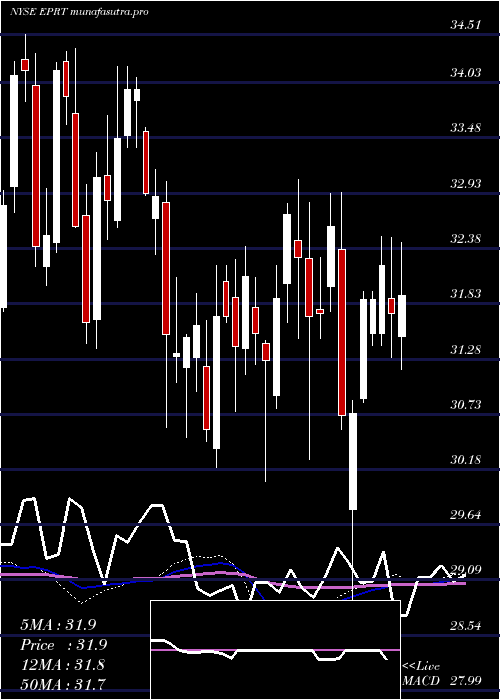
Task: Click the '<<Live MACD' label
Action: [421, 674]
